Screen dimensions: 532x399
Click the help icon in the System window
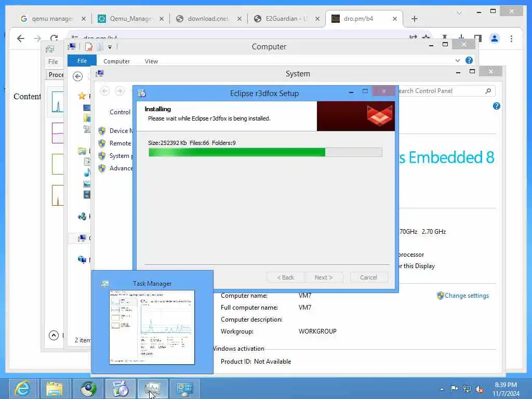point(496,106)
